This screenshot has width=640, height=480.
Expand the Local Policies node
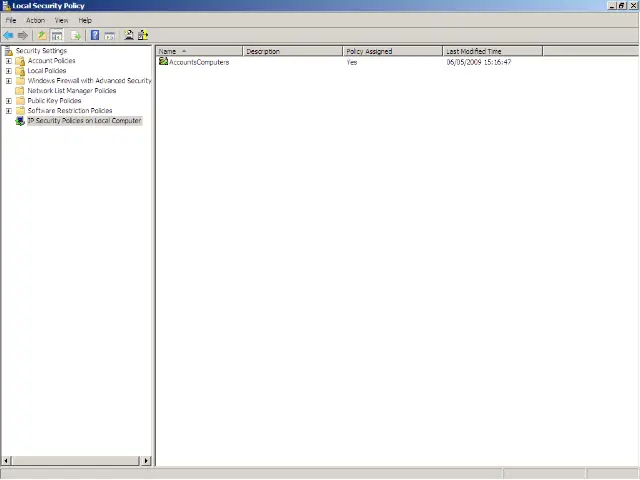tap(9, 71)
